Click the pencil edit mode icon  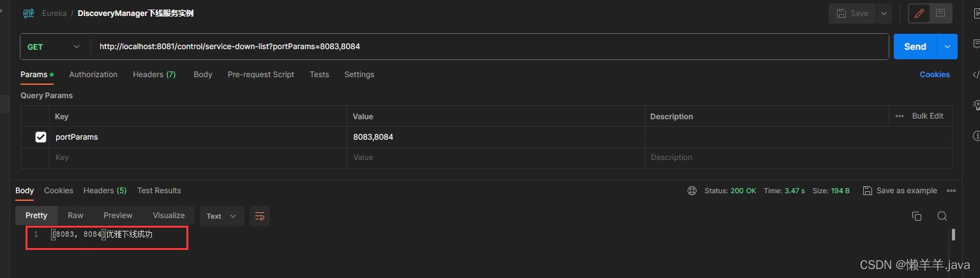919,13
